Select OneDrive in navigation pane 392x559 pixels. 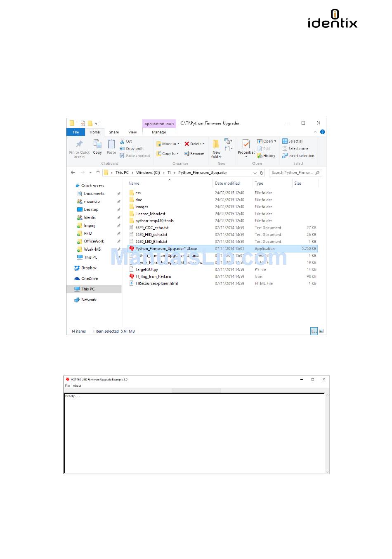(86, 278)
